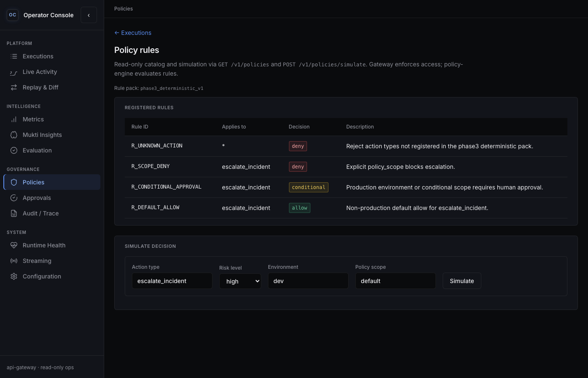Screen dimensions: 588x378
Task: Click deny badge in R_SCOPE_DENY row
Action: (298, 167)
